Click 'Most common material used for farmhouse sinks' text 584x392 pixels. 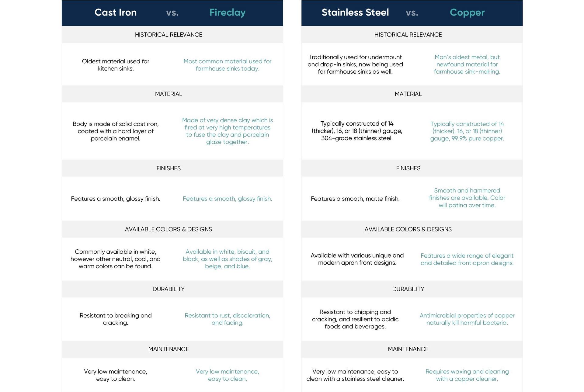click(x=228, y=65)
